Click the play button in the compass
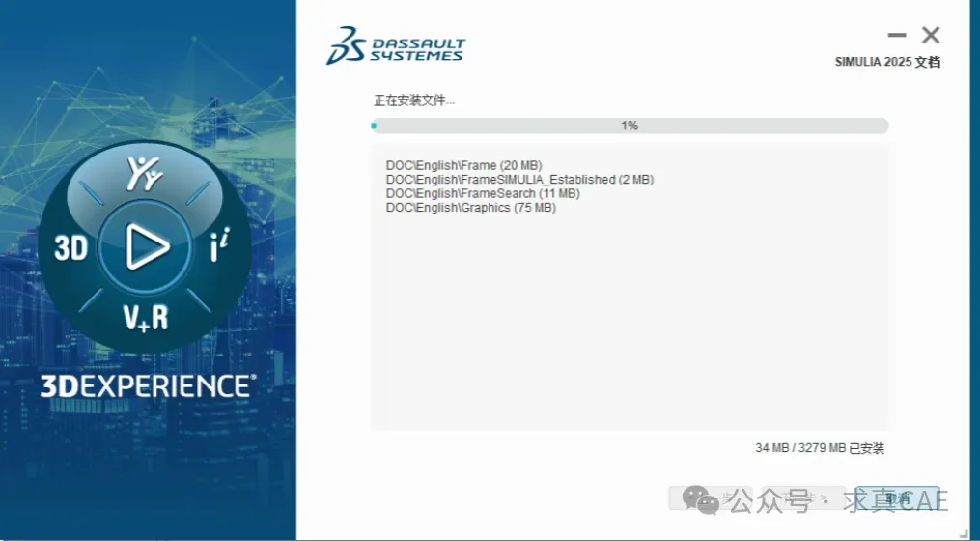This screenshot has width=980, height=541. [x=146, y=246]
